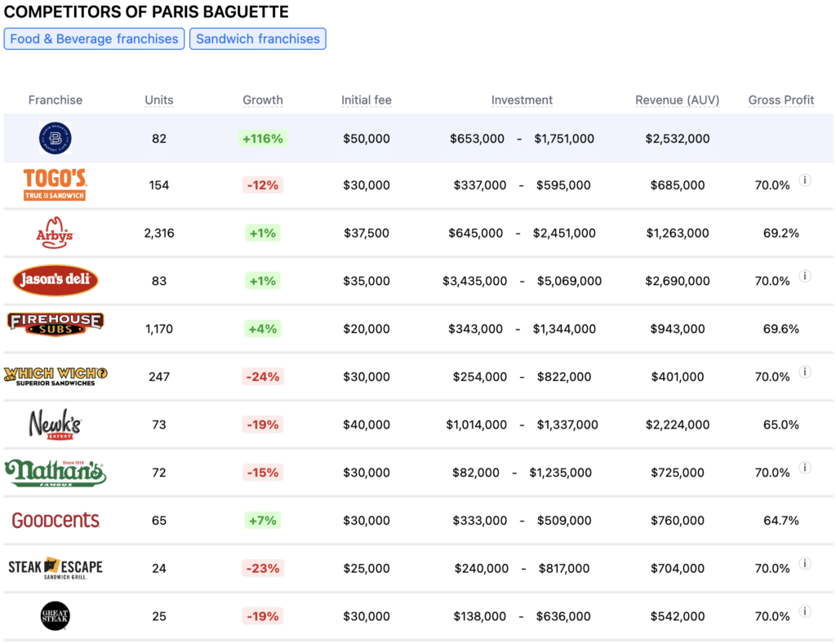Click the +7% growth badge
The height and width of the screenshot is (644, 836).
point(263,520)
